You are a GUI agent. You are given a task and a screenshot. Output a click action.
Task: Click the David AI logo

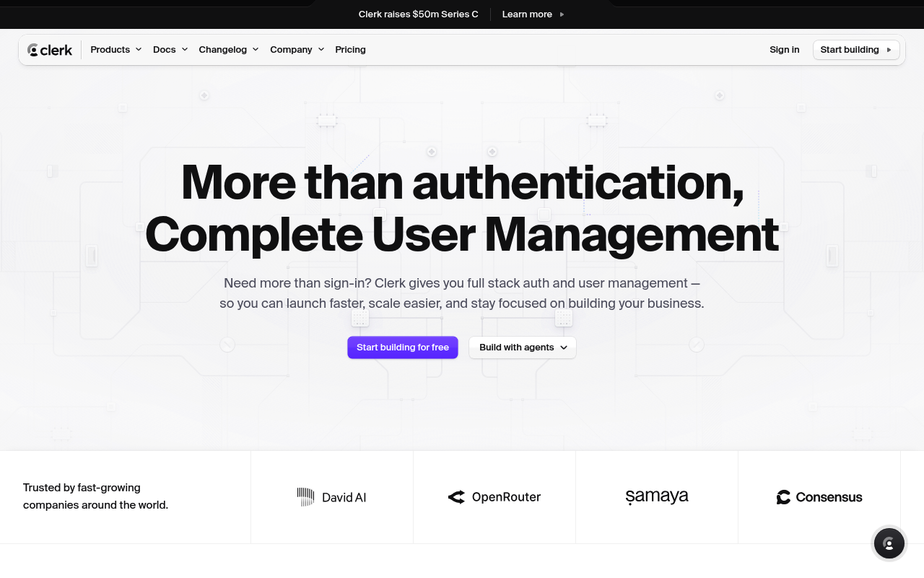click(x=332, y=497)
